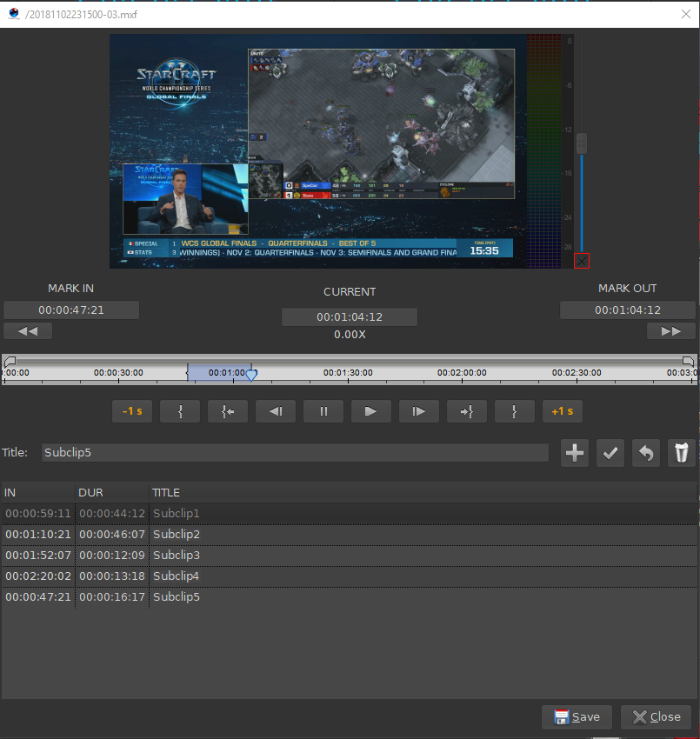Viewport: 700px width, 739px height.
Task: Click the left zoom bar handle above timeline
Action: [10, 361]
